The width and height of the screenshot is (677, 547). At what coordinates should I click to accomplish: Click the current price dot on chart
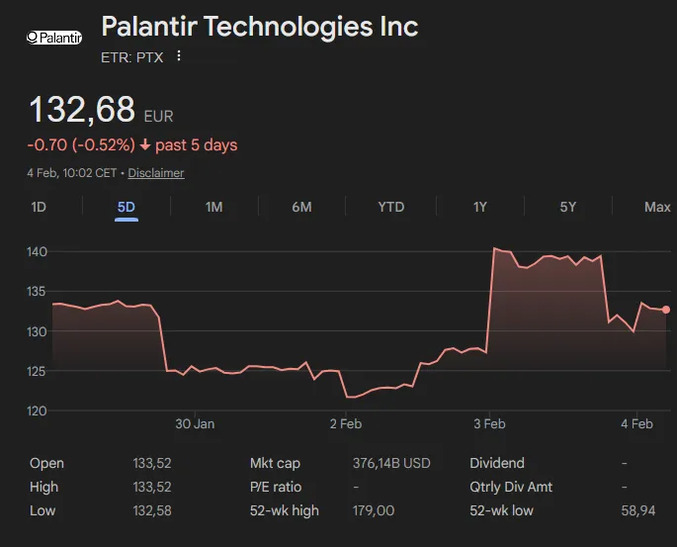pos(666,310)
